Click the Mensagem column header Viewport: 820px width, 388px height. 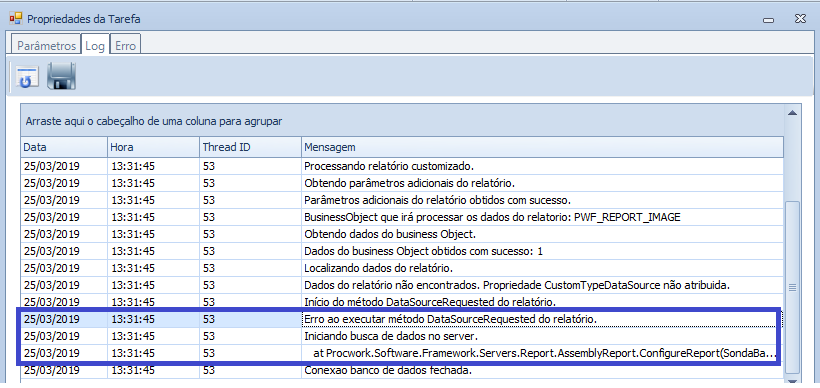point(542,147)
